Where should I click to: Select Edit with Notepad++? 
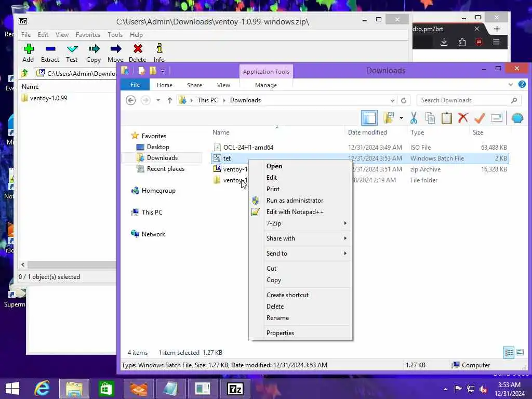pos(309,212)
